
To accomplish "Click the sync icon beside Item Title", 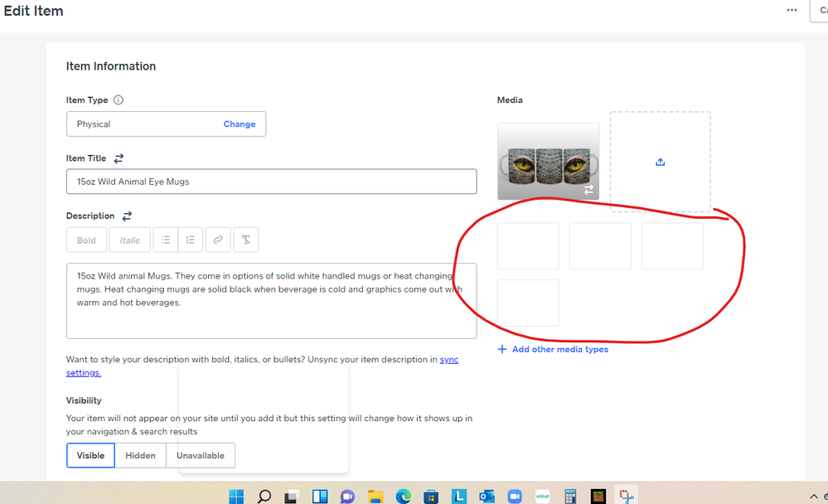I will coord(119,158).
